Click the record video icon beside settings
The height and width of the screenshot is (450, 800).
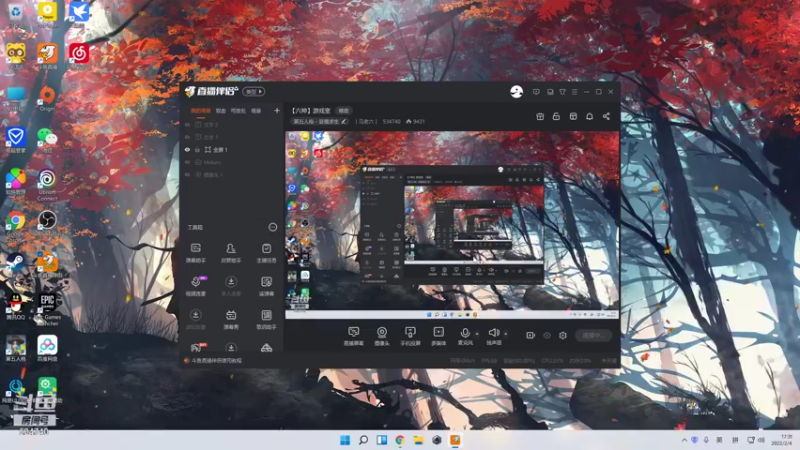[531, 335]
